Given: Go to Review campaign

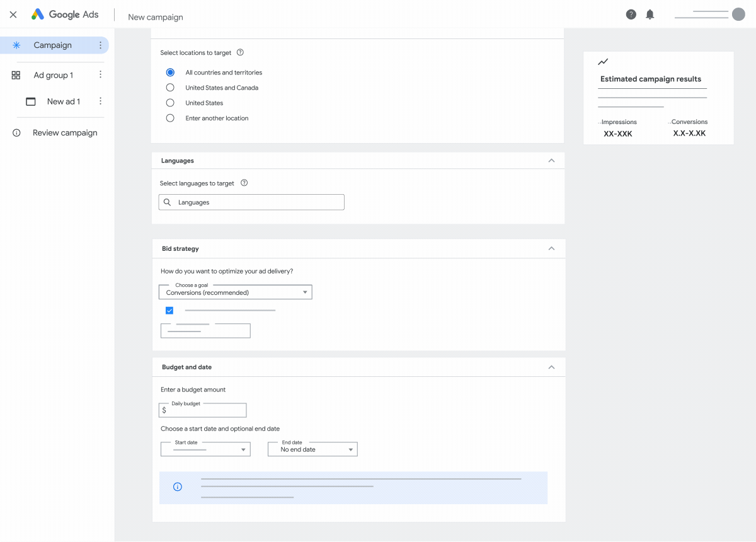Looking at the screenshot, I should pos(66,132).
